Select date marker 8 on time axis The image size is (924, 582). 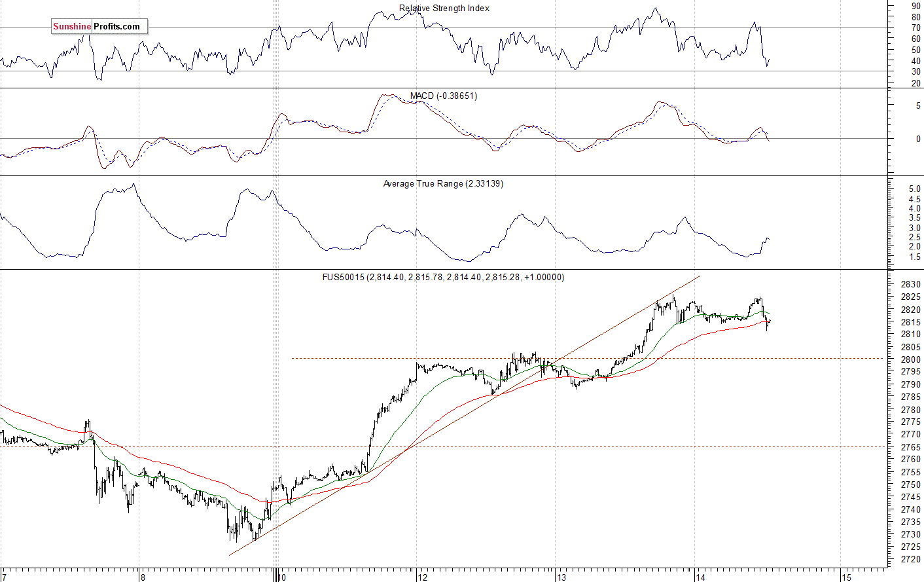(x=142, y=577)
